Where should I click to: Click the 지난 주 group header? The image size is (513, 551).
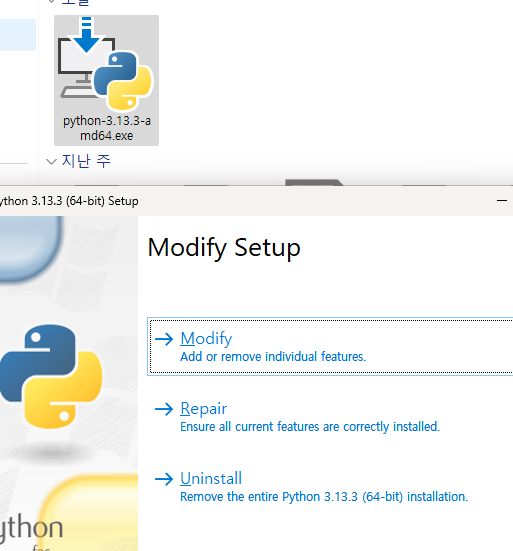pyautogui.click(x=86, y=161)
